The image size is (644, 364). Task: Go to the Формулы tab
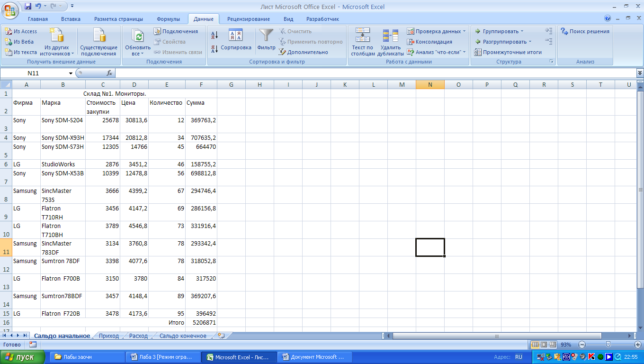pos(168,19)
